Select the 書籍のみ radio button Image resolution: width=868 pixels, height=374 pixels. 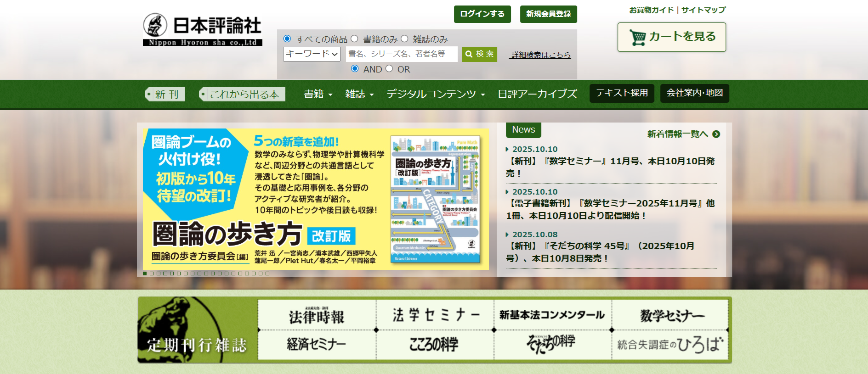coord(354,39)
